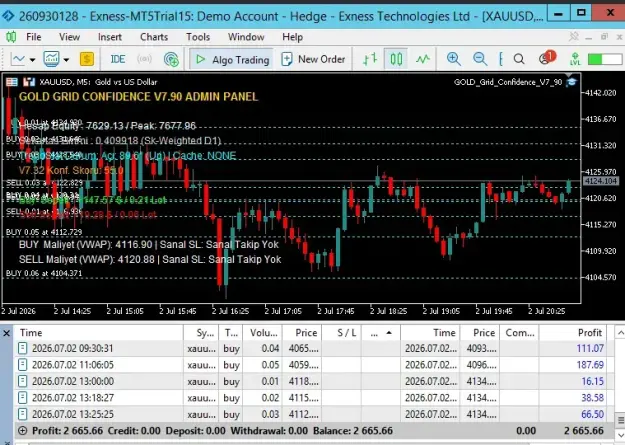The height and width of the screenshot is (445, 625).
Task: Sort history by Volume column header
Action: point(263,333)
